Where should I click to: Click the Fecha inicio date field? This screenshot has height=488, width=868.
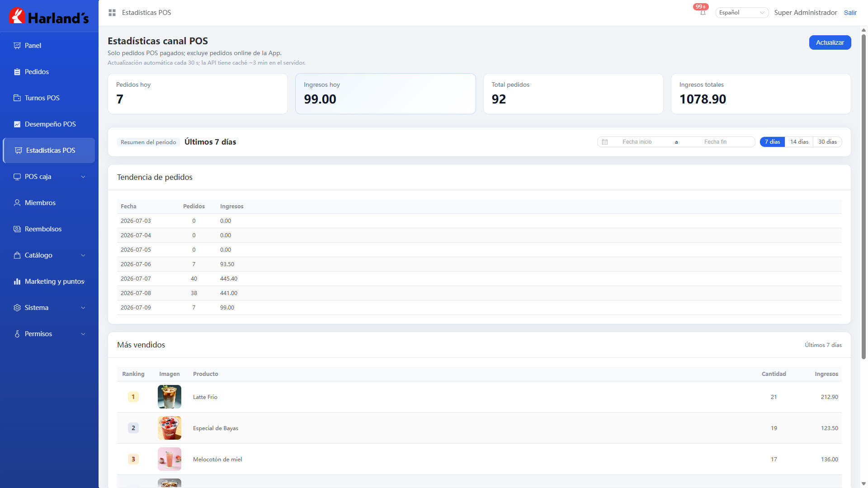click(x=637, y=142)
